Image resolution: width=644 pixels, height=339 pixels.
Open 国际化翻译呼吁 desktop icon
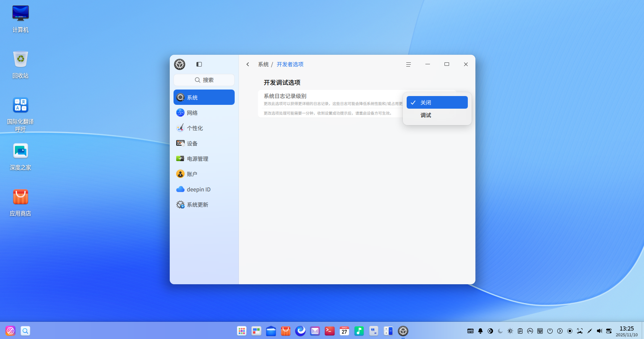point(21,114)
